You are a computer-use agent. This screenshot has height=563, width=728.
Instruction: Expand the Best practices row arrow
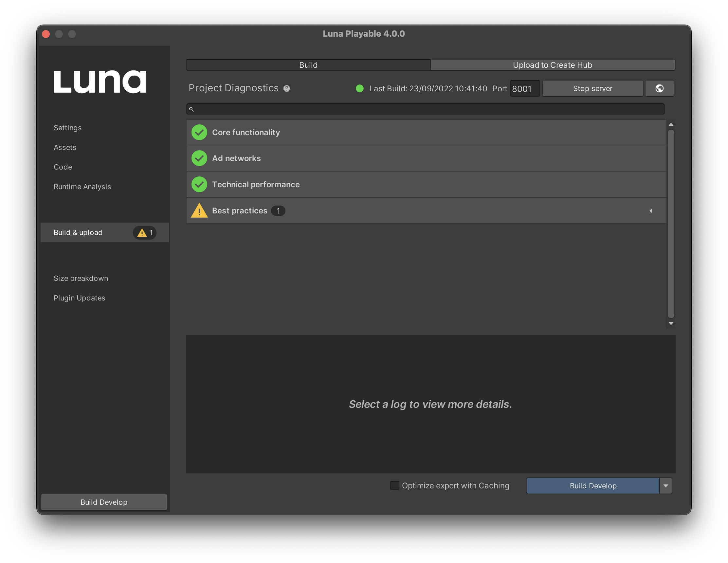coord(650,211)
